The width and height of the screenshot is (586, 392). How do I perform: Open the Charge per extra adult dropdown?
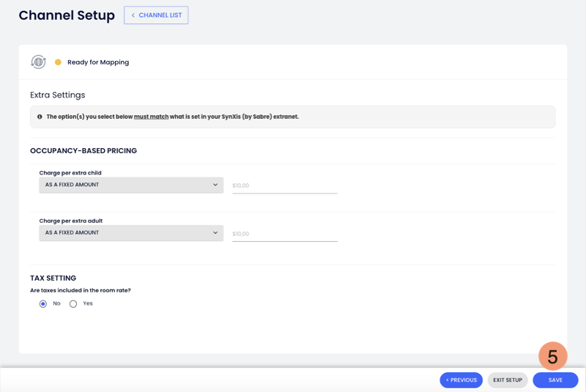pyautogui.click(x=130, y=233)
